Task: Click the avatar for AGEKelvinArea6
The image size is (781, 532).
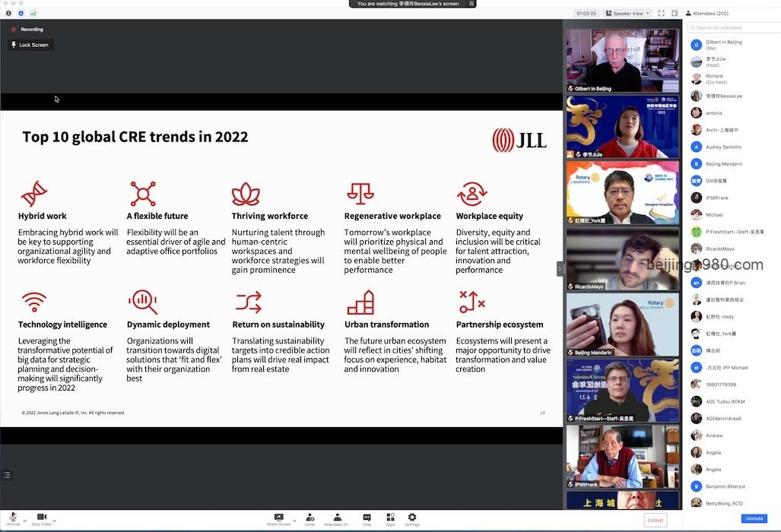Action: pyautogui.click(x=697, y=419)
